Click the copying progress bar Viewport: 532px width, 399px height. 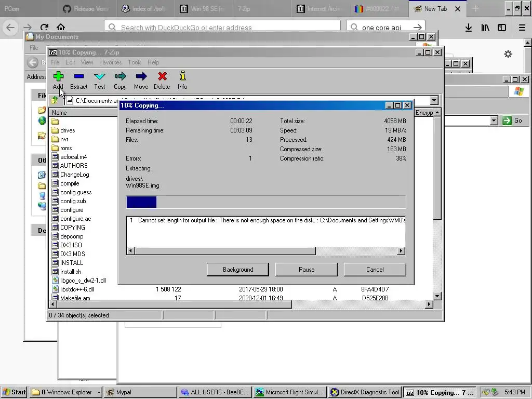265,202
